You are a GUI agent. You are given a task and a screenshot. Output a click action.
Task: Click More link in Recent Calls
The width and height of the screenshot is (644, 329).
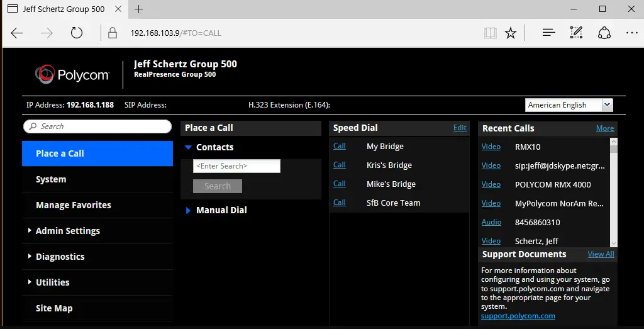click(x=605, y=128)
